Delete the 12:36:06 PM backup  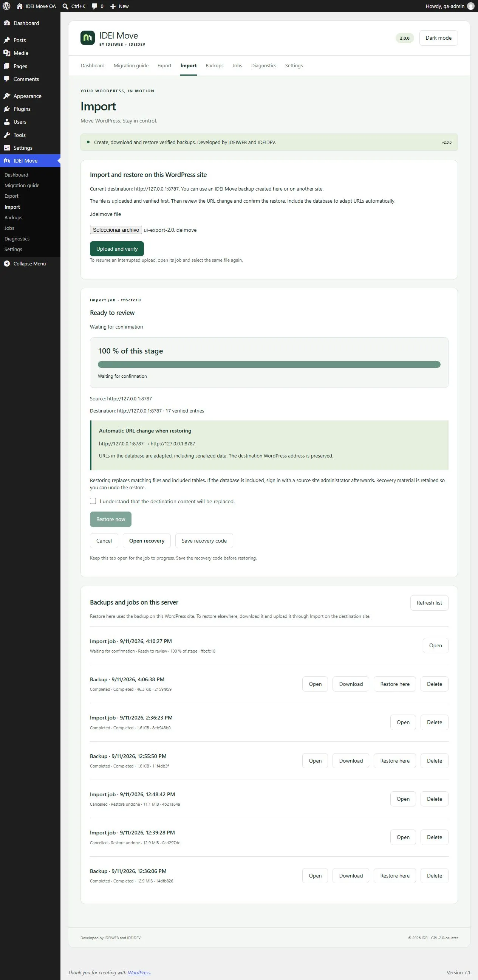pos(435,876)
